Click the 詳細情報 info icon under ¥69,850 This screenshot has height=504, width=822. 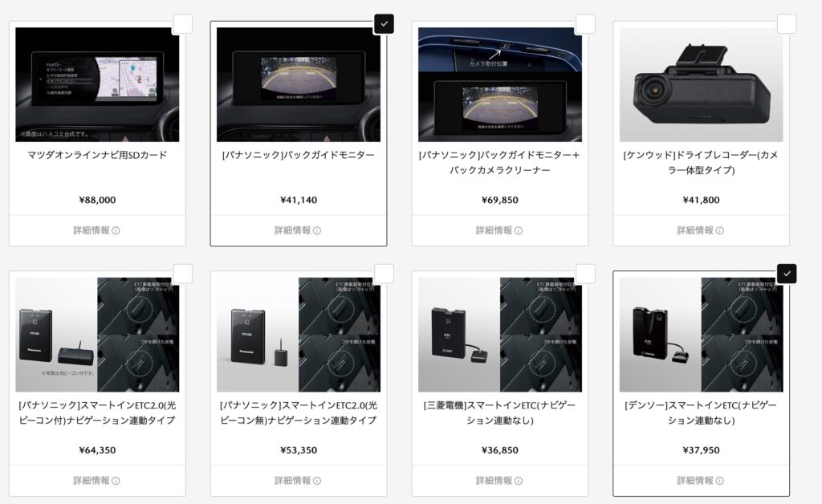[518, 230]
